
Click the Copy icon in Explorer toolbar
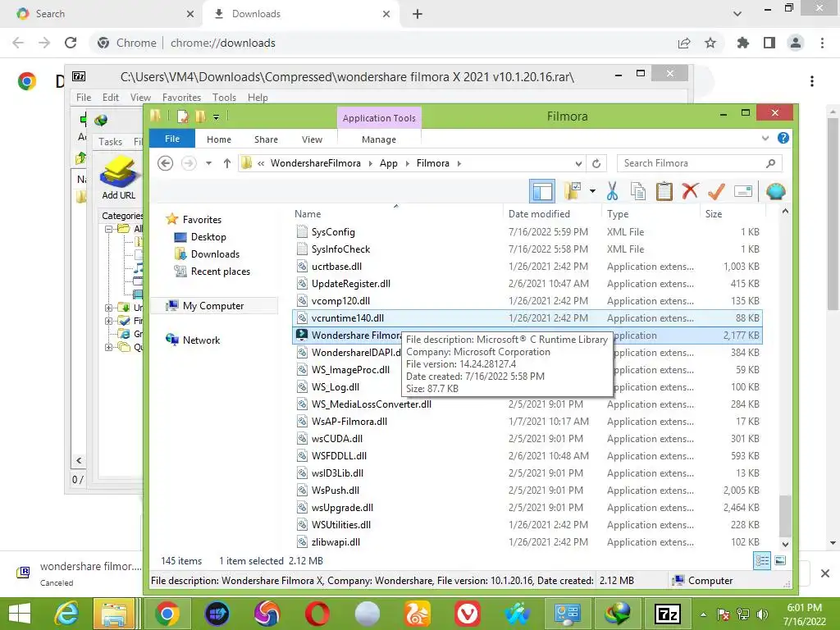[x=638, y=191]
